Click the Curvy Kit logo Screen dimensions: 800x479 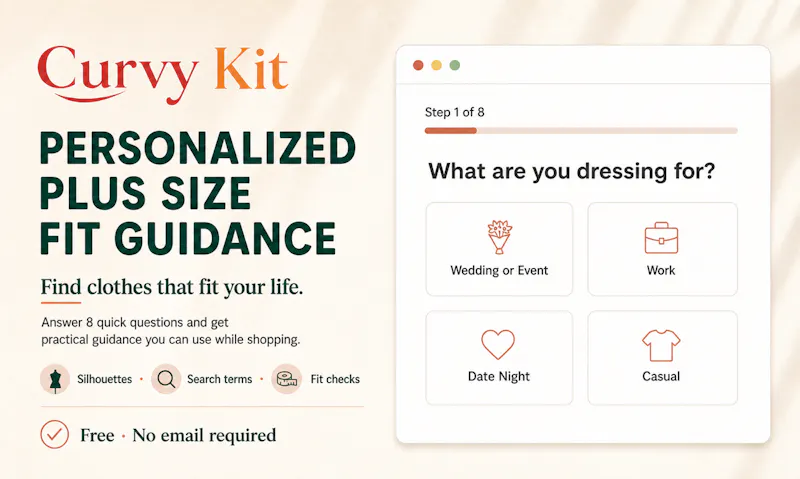pos(163,74)
